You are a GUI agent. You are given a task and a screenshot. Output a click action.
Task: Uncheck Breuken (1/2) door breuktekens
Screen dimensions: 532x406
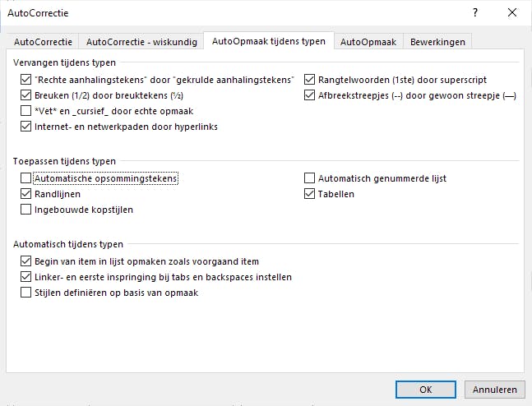pos(26,95)
